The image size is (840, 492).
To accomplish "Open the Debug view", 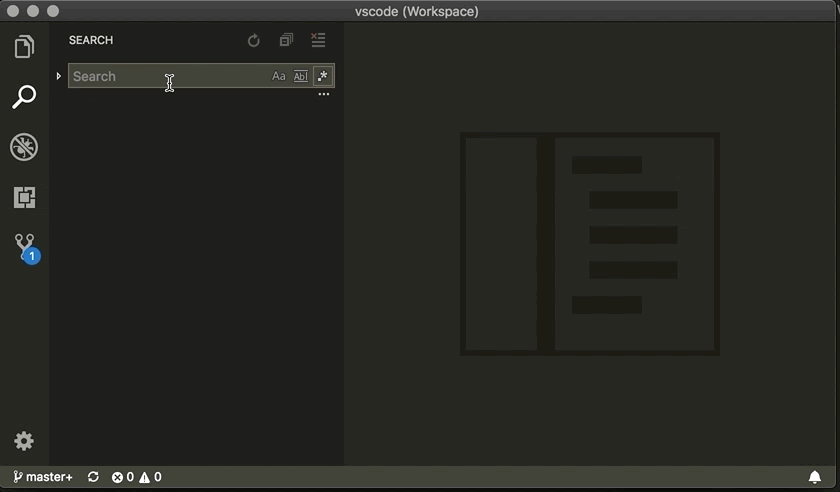I will coord(24,147).
